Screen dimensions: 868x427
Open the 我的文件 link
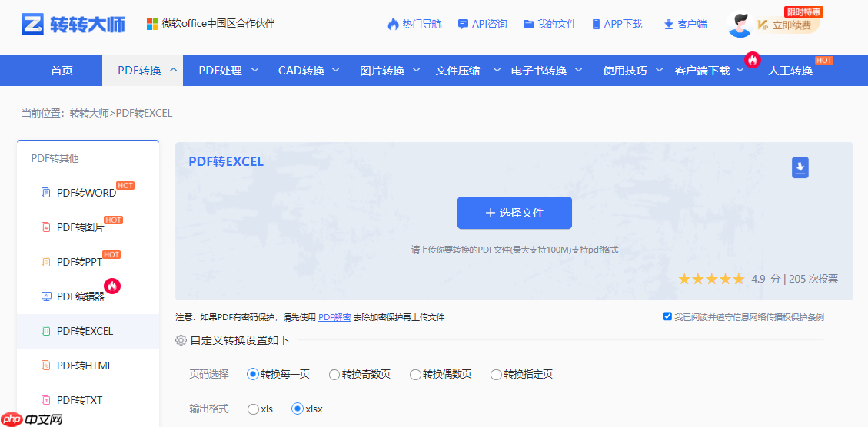tap(557, 24)
